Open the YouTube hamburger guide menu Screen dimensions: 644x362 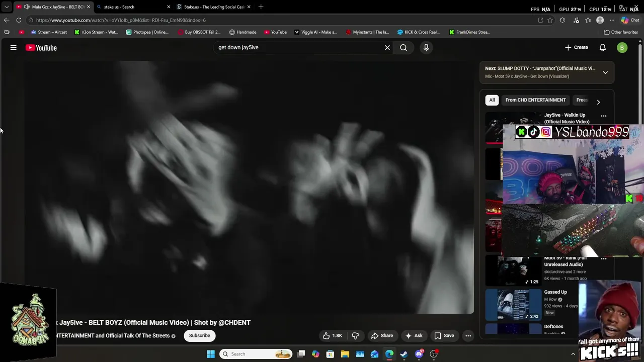coord(14,48)
